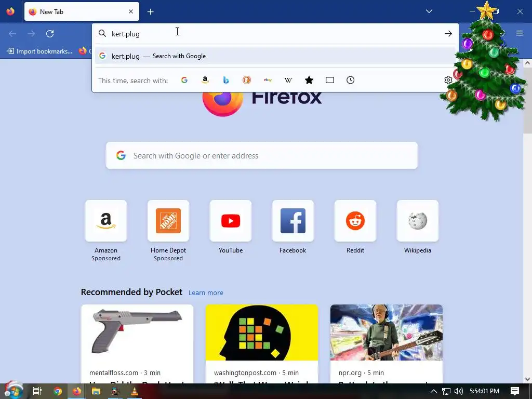Focus the 'Search with Google or enter address' box
The width and height of the screenshot is (532, 399).
point(262,155)
